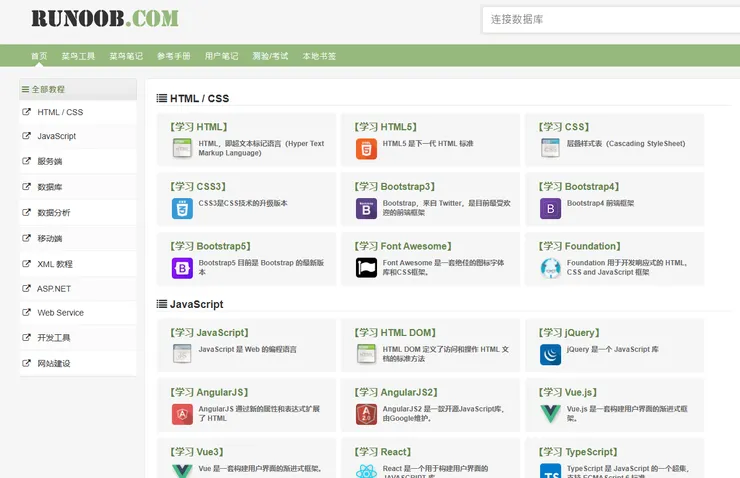This screenshot has height=478, width=740.
Task: Open the 【学习 Vue3】 tutorial title
Action: 197,452
